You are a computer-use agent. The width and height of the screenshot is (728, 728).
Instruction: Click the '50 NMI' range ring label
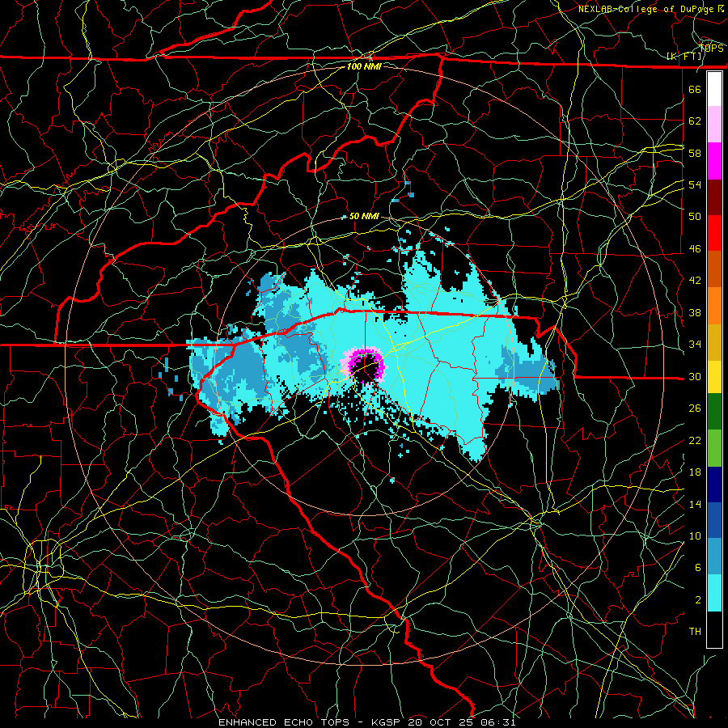click(364, 216)
